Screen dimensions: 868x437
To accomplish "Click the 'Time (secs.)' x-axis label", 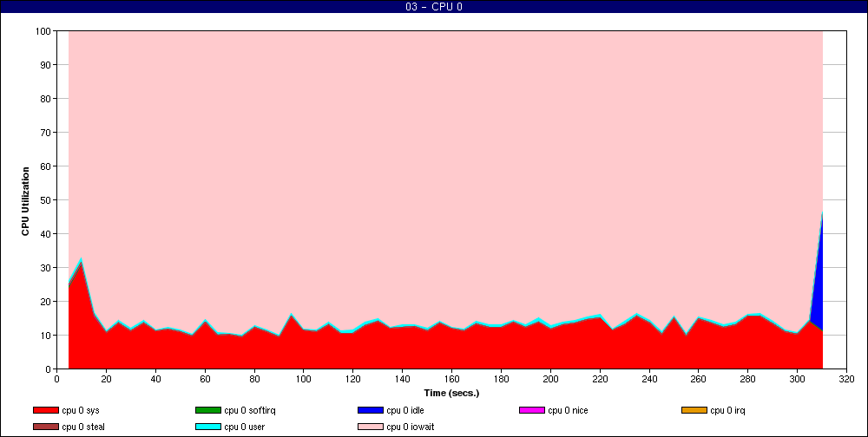I will point(451,394).
